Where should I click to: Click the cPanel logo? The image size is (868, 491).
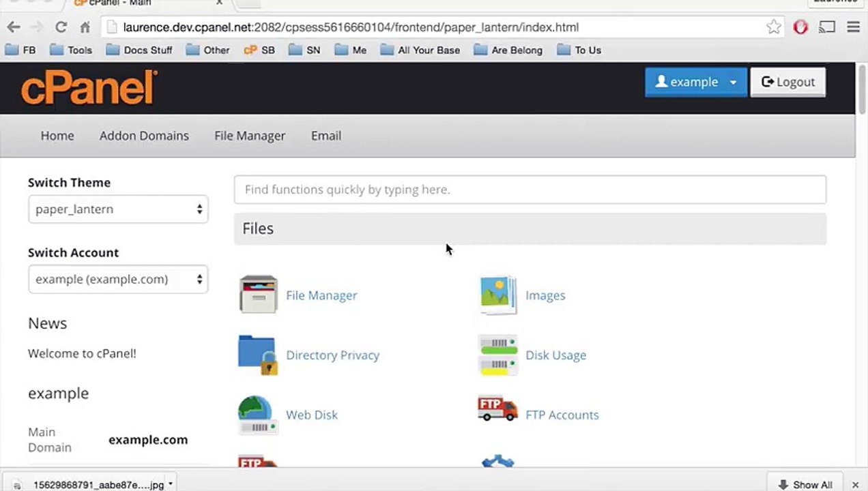click(89, 87)
